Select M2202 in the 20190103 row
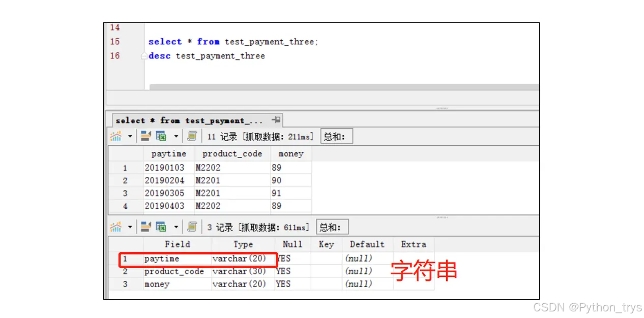This screenshot has width=644, height=318. pyautogui.click(x=232, y=168)
